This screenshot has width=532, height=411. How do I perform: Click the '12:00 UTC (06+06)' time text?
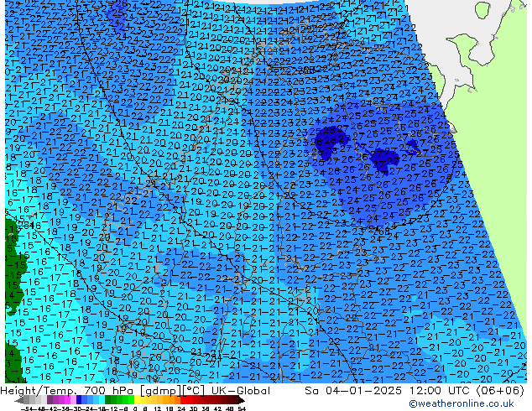point(467,391)
